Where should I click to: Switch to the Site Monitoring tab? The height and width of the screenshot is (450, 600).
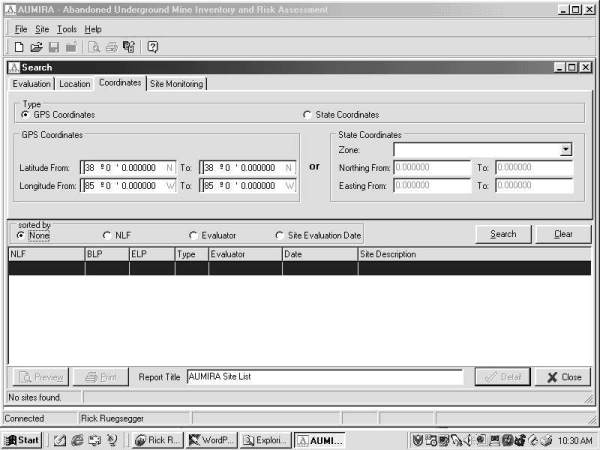click(x=176, y=84)
